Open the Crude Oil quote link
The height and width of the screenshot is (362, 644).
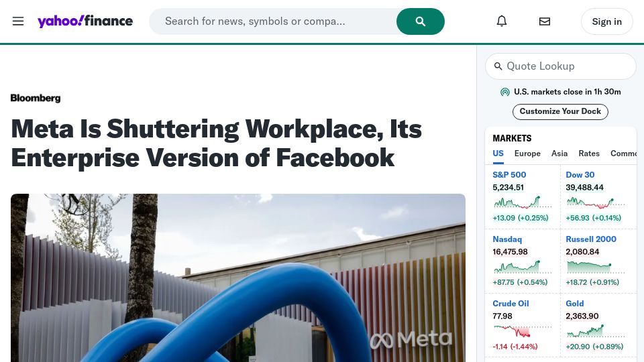tap(511, 304)
